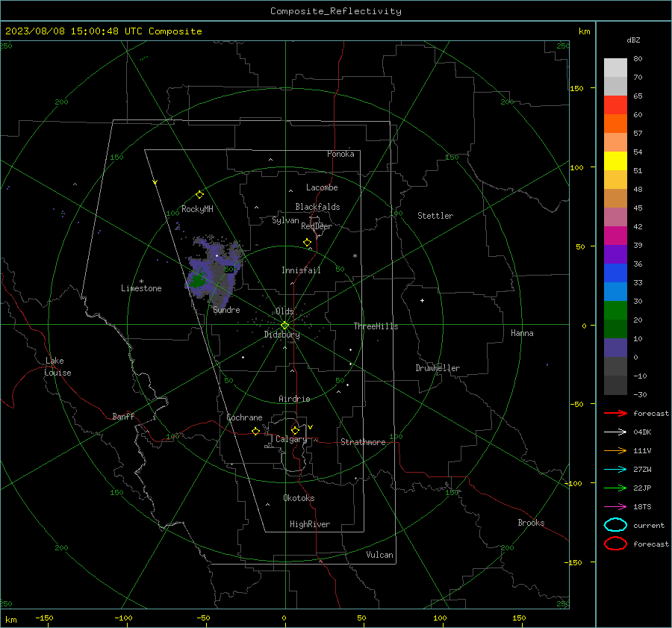The height and width of the screenshot is (628, 672).
Task: Click the yellow diamond marker beside Cochrane
Action: point(255,431)
